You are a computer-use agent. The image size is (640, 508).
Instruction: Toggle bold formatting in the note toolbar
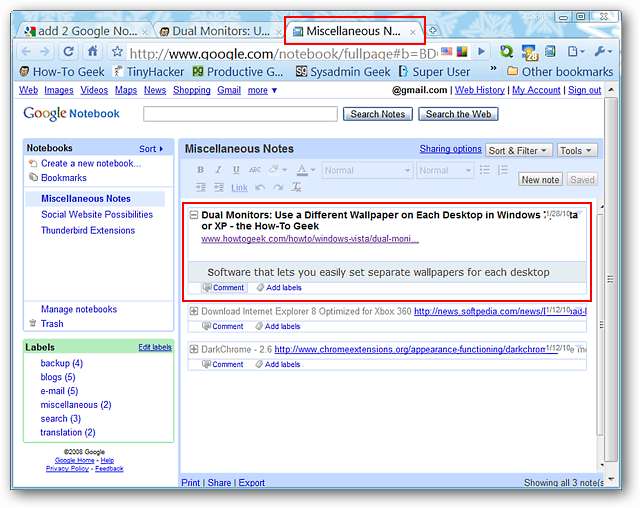point(200,170)
